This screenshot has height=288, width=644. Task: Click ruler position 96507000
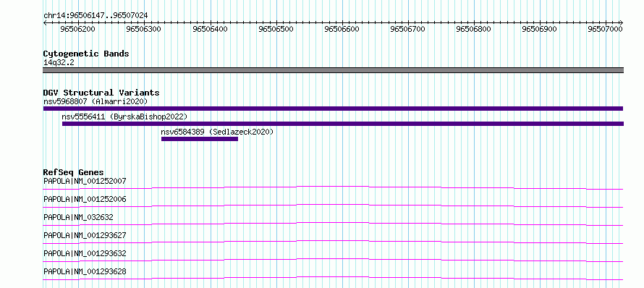click(606, 29)
